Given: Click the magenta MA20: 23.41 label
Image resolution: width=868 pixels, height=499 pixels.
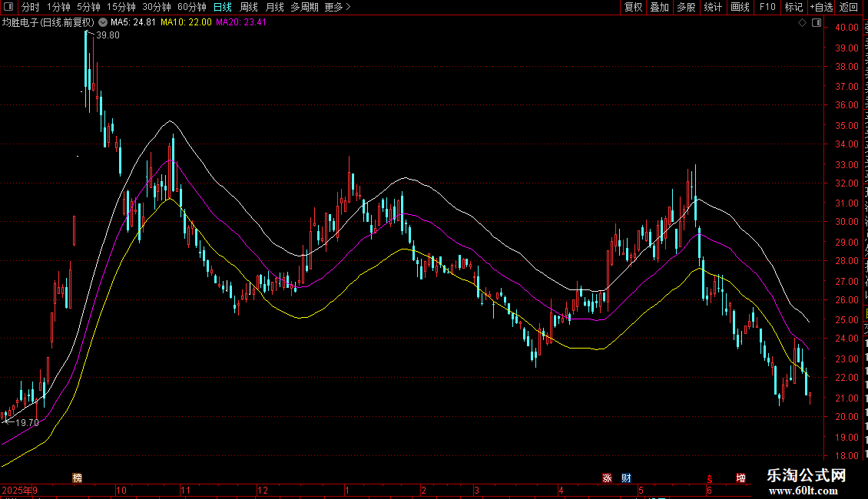Looking at the screenshot, I should (x=241, y=23).
